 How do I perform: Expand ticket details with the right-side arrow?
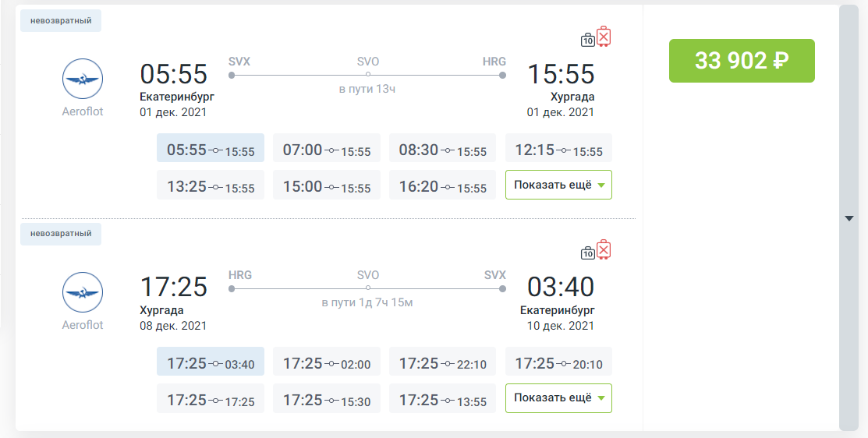coord(849,219)
